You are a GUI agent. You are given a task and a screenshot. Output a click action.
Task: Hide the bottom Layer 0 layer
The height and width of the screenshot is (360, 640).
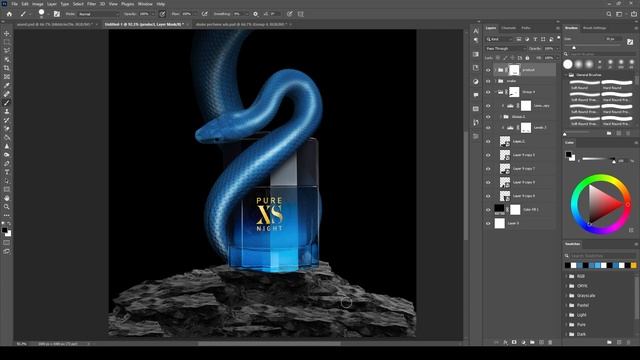pos(488,223)
